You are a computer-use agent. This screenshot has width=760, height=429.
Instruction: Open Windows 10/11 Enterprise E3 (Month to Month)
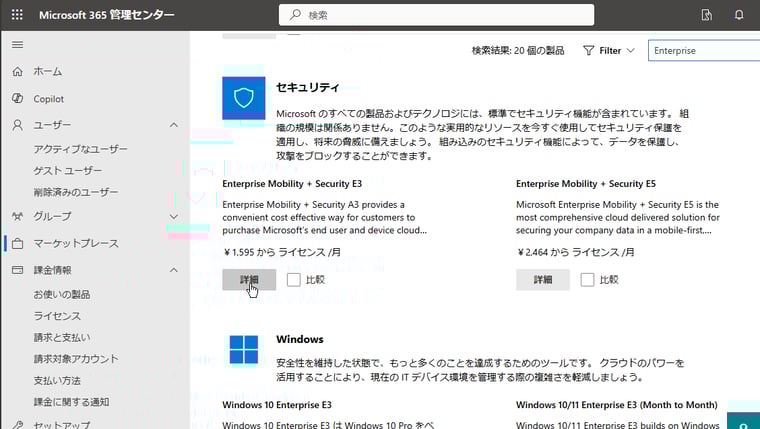(x=617, y=405)
